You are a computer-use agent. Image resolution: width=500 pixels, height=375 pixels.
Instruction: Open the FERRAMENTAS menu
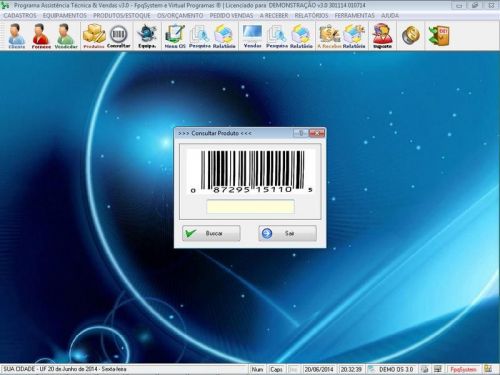[x=355, y=16]
